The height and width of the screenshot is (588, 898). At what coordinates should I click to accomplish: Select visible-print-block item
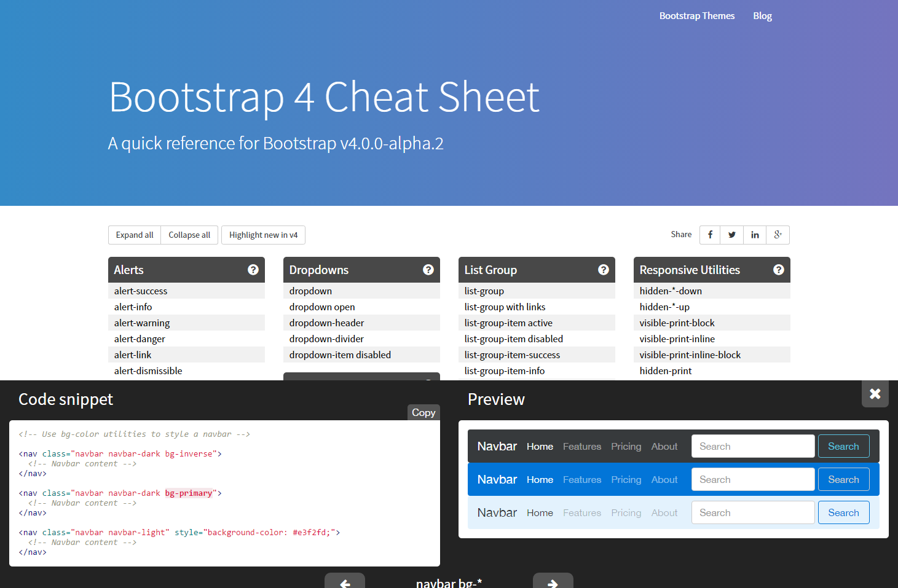pos(712,323)
